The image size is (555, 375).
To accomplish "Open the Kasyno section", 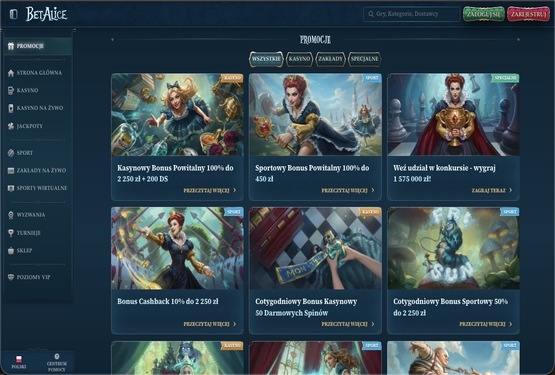I will pos(28,91).
